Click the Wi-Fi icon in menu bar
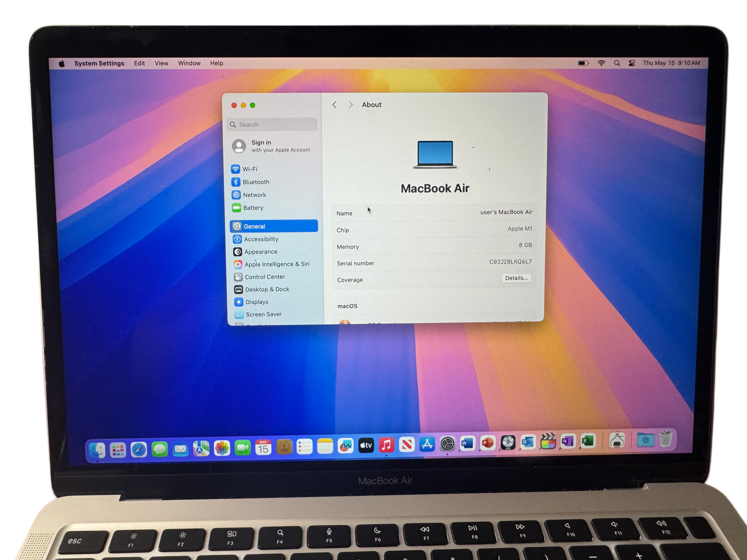The image size is (747, 560). [601, 63]
